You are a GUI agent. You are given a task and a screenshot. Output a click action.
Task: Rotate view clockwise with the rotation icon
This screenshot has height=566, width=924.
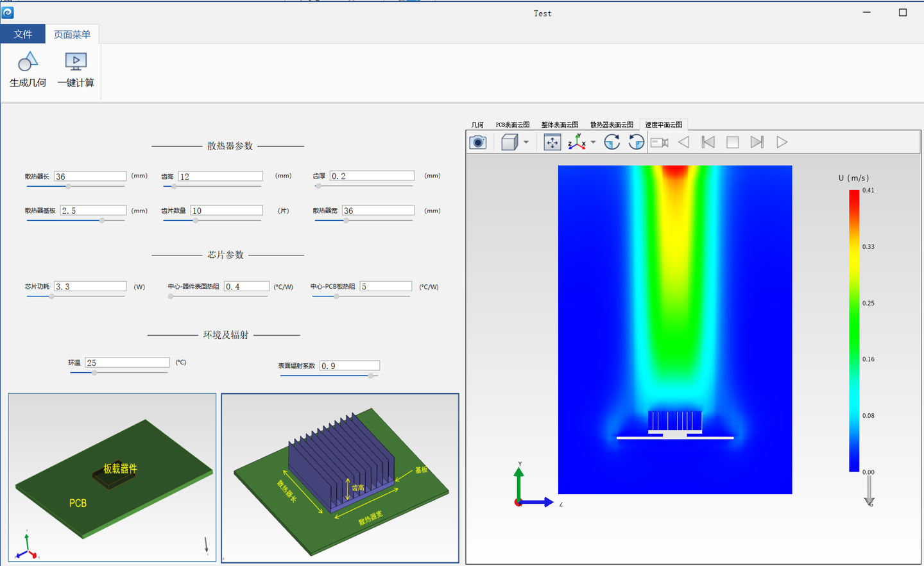click(x=612, y=142)
